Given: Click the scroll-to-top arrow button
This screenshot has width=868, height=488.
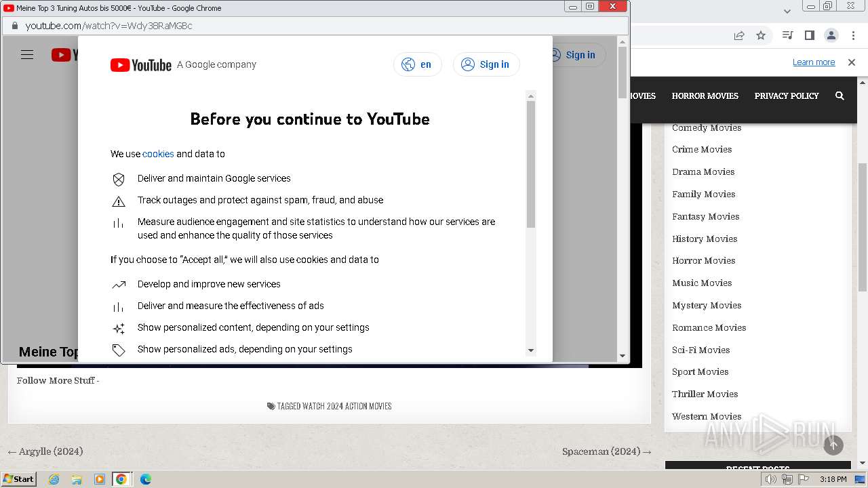Looking at the screenshot, I should coord(833,445).
